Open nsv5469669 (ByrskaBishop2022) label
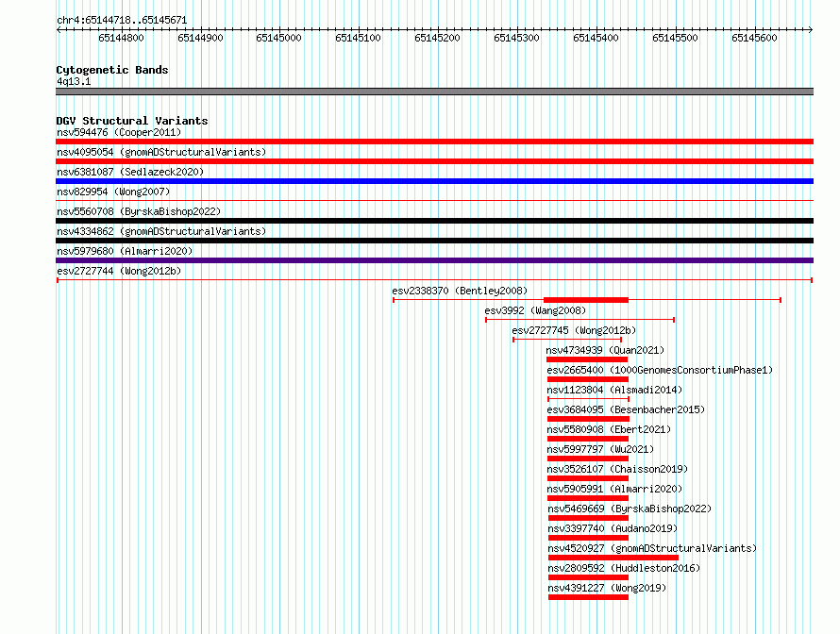The height and width of the screenshot is (634, 840). 630,509
